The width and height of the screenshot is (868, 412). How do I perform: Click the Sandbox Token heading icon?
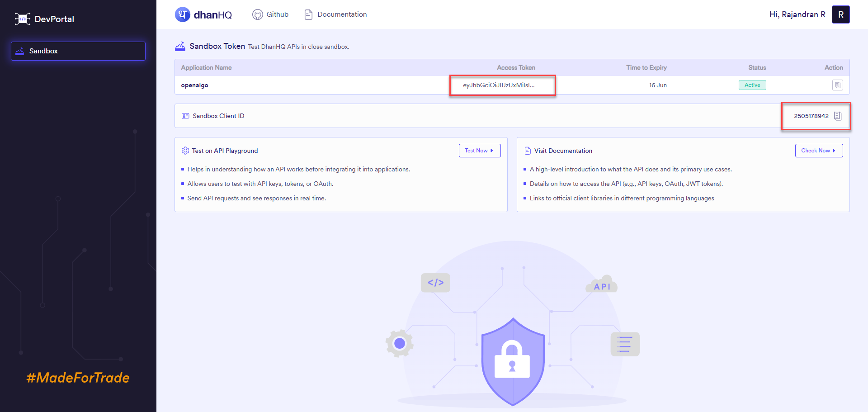tap(180, 46)
